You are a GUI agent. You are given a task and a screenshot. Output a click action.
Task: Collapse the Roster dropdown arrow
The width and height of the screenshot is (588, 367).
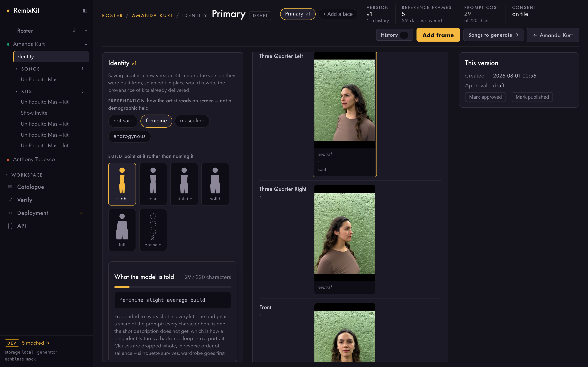pos(86,31)
